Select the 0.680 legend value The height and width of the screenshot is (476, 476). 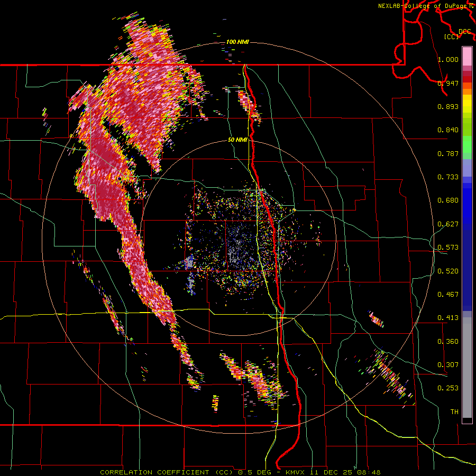tap(448, 200)
